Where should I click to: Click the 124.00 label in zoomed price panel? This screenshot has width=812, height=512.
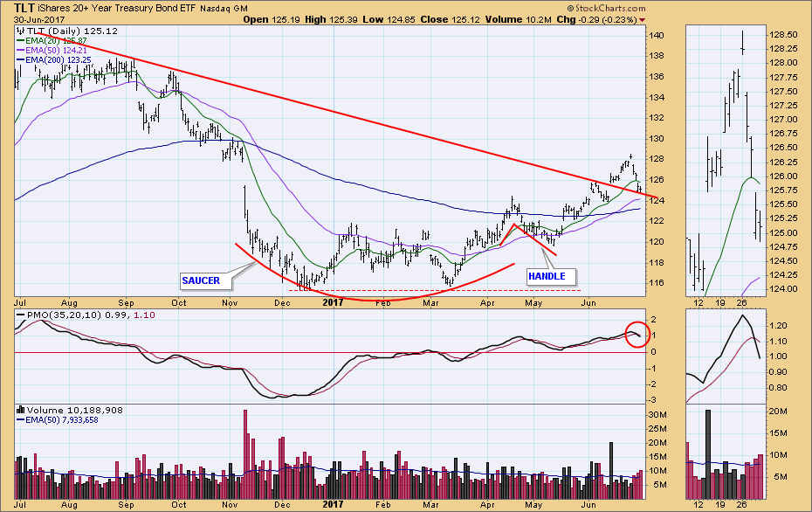coord(783,289)
